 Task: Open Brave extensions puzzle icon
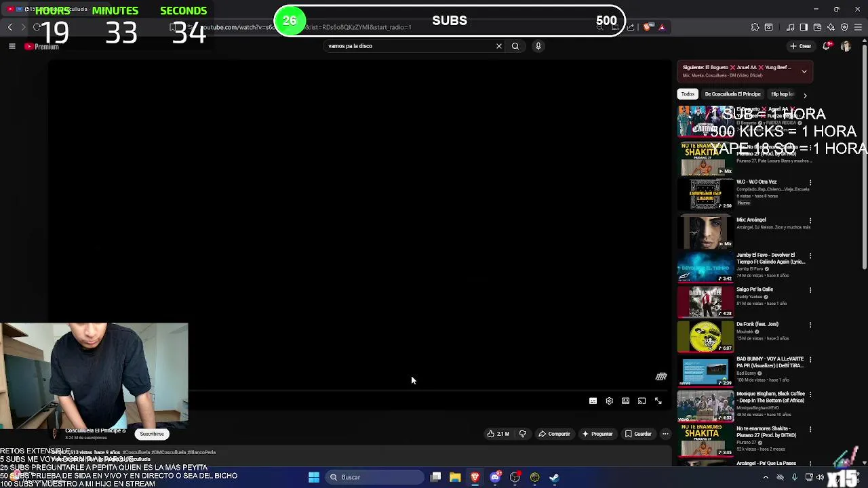point(755,27)
